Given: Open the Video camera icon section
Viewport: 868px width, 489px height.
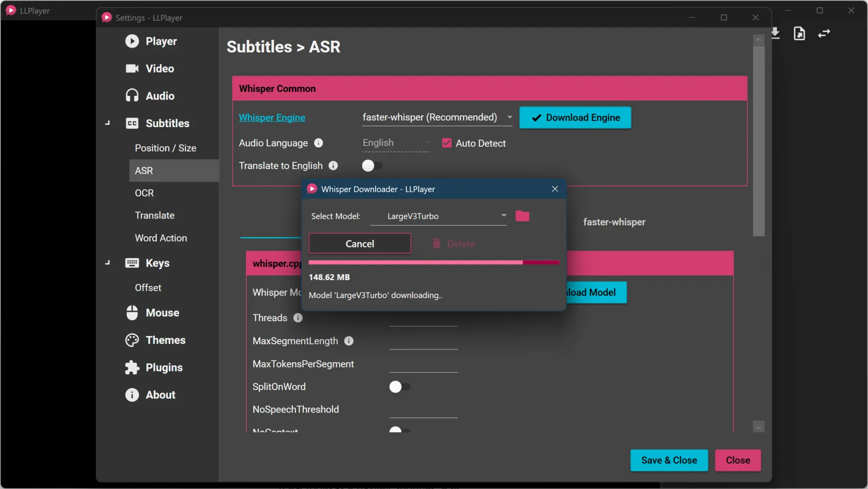Looking at the screenshot, I should pos(132,68).
